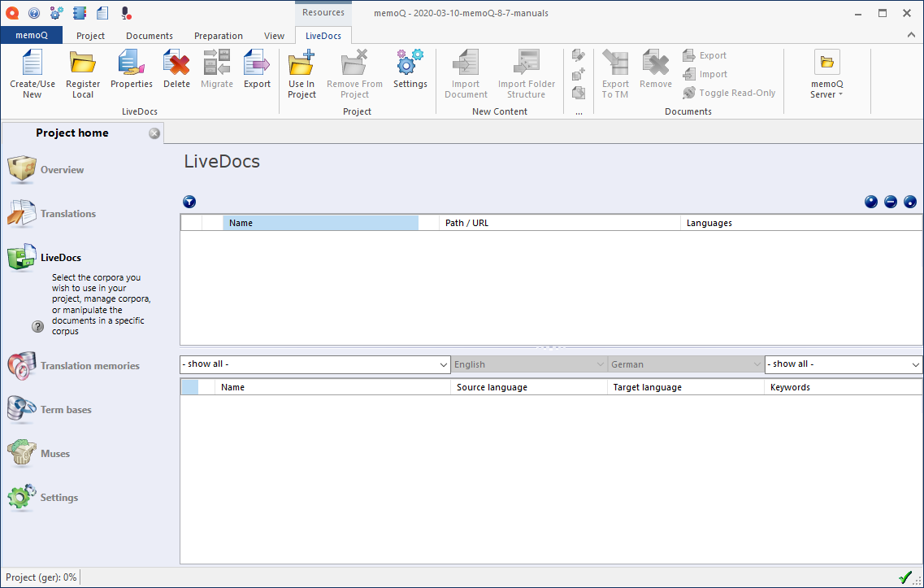Open the resource console notebook icon
Viewport: 924px width, 588px height.
click(x=80, y=13)
